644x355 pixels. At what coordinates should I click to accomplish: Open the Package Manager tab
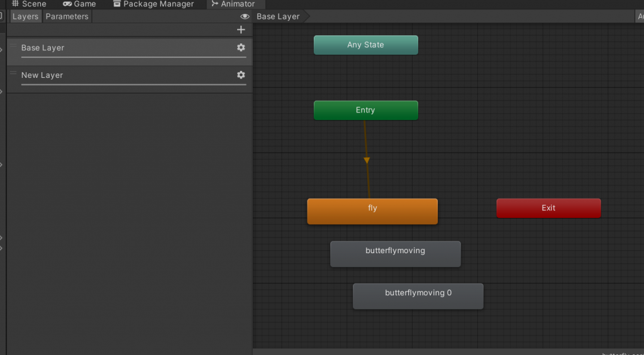point(153,4)
